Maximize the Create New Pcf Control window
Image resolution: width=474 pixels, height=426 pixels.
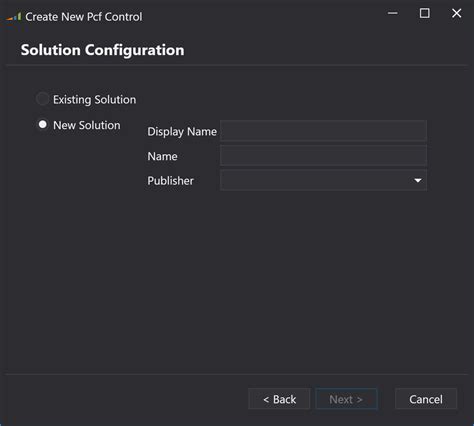click(424, 13)
